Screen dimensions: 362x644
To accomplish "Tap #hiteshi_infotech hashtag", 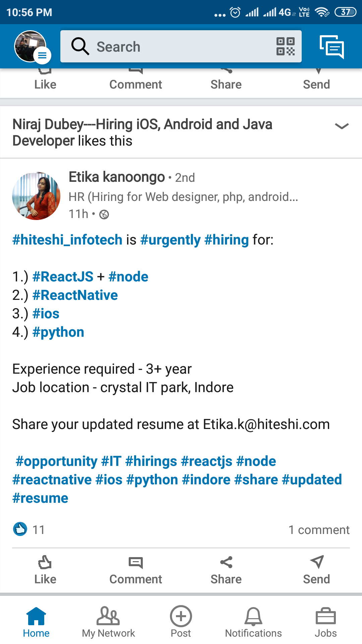I will coord(67,239).
